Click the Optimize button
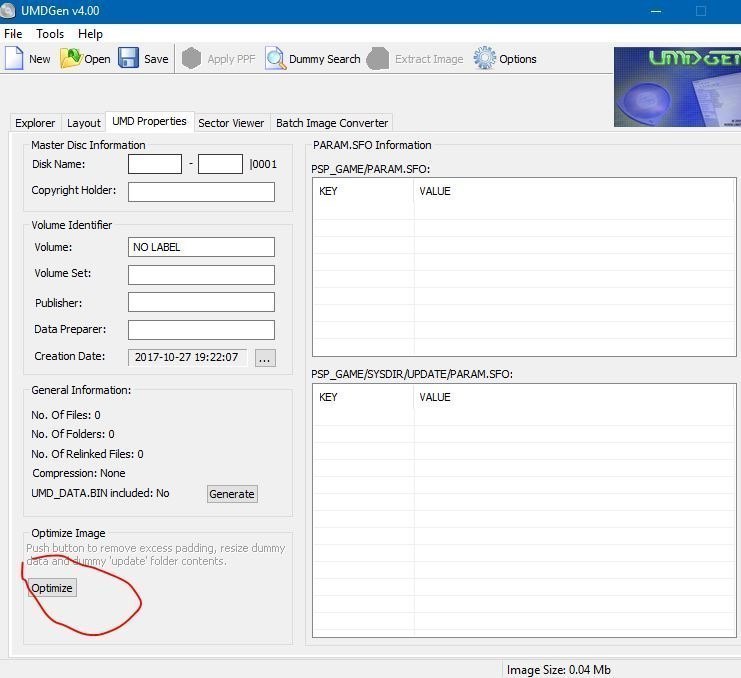This screenshot has height=678, width=741. 52,588
